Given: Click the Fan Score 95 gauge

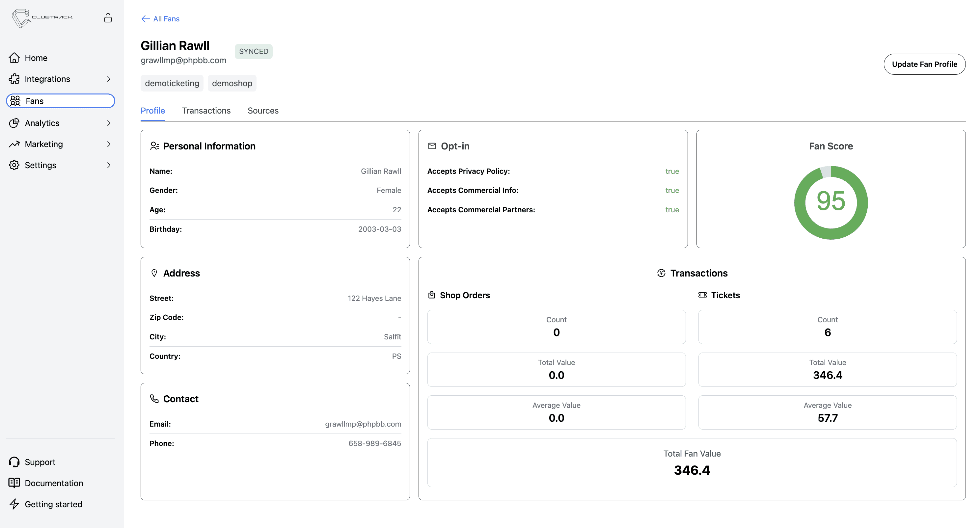Looking at the screenshot, I should [x=831, y=202].
